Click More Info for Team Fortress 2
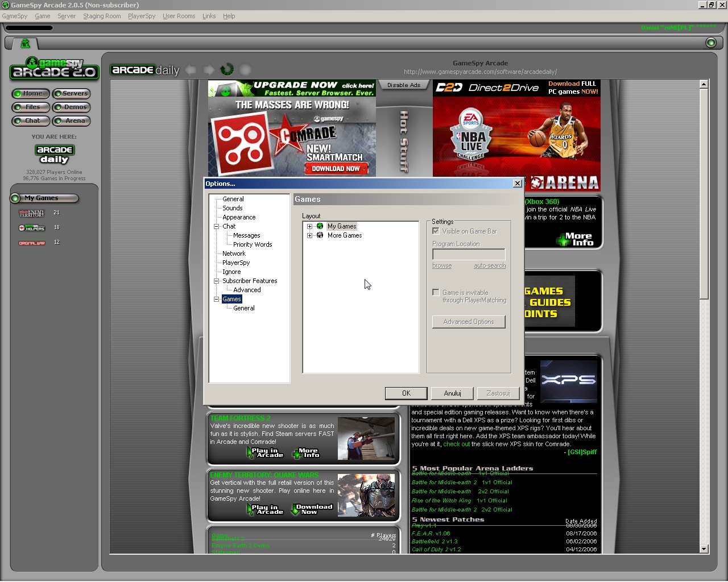This screenshot has width=728, height=582. pos(306,453)
